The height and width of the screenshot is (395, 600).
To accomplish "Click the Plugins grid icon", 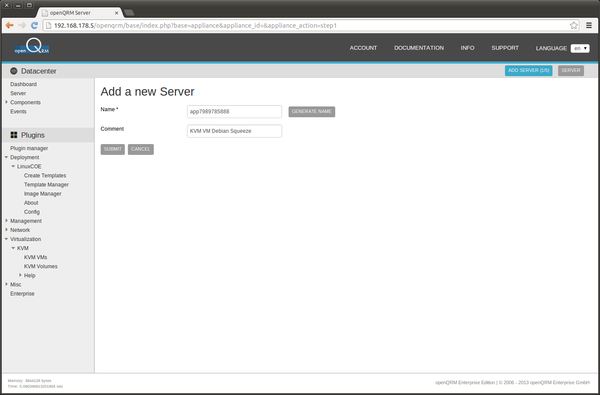I will pyautogui.click(x=14, y=135).
